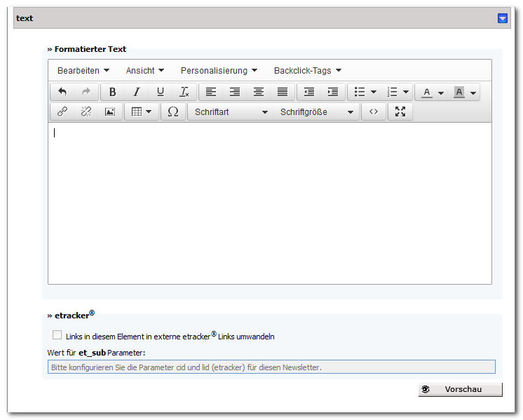Enable converting links to etracker links
The image size is (523, 420).
tap(57, 335)
